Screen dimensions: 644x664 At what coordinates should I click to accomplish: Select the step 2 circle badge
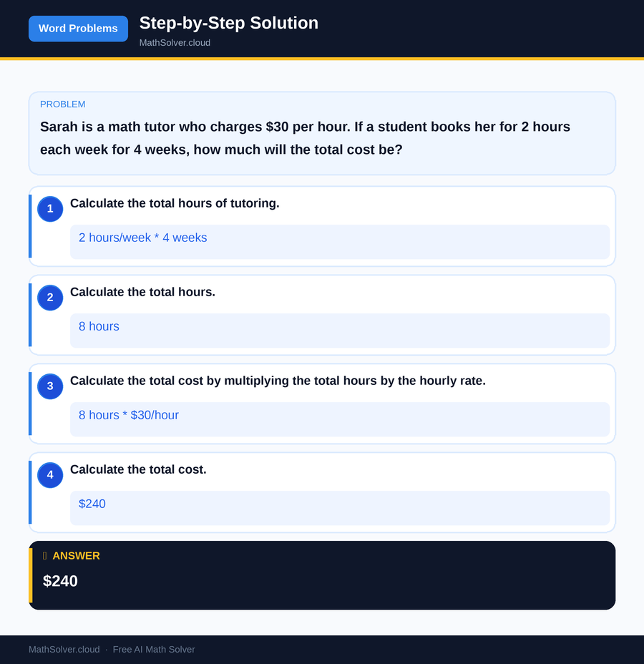pos(49,298)
